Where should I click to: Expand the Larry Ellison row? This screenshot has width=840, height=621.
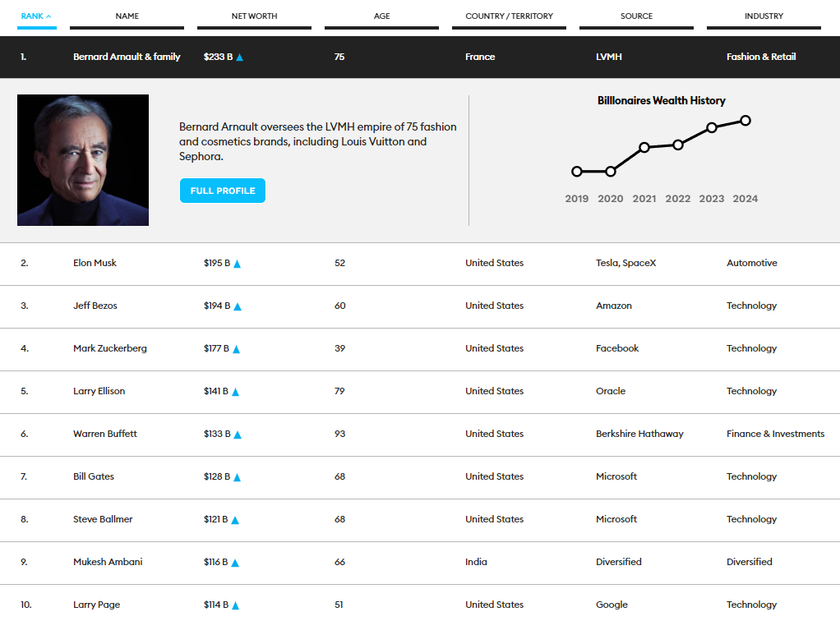pyautogui.click(x=99, y=391)
